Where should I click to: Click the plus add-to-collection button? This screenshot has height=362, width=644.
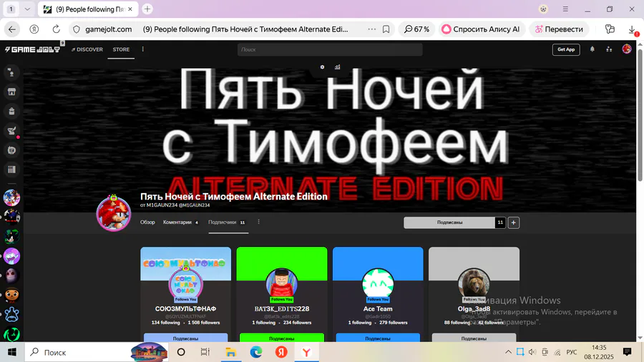coord(513,222)
